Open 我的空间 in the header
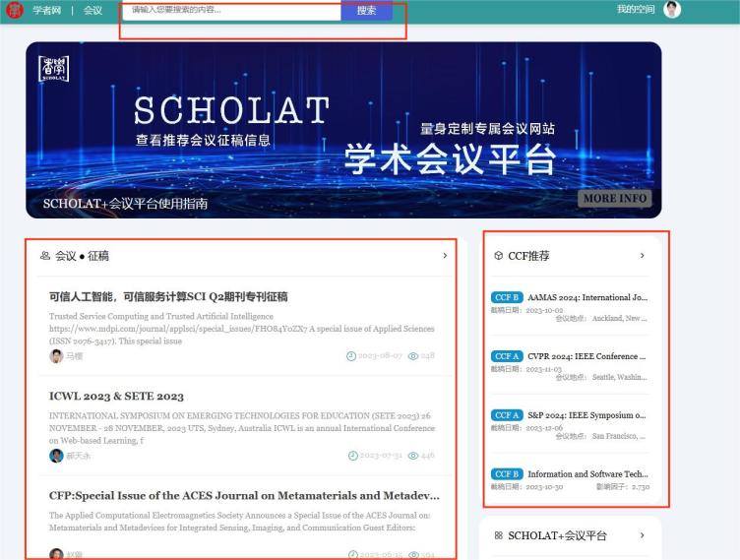The width and height of the screenshot is (740, 560). pos(636,10)
